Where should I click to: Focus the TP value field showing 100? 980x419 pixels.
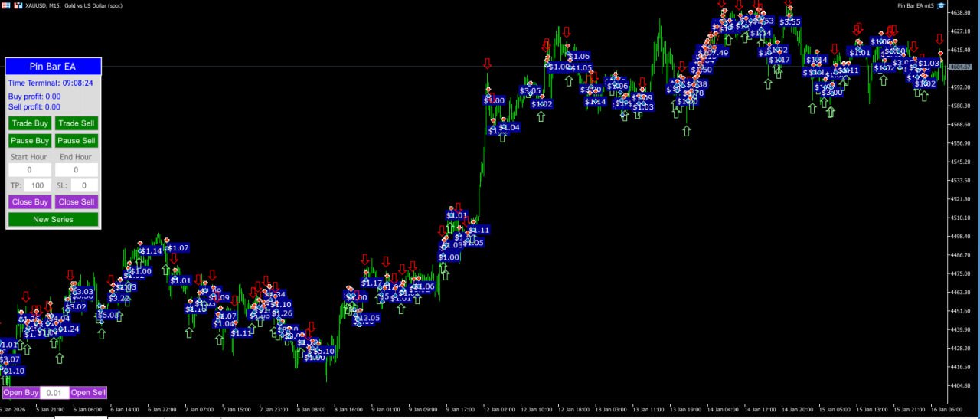pyautogui.click(x=38, y=185)
